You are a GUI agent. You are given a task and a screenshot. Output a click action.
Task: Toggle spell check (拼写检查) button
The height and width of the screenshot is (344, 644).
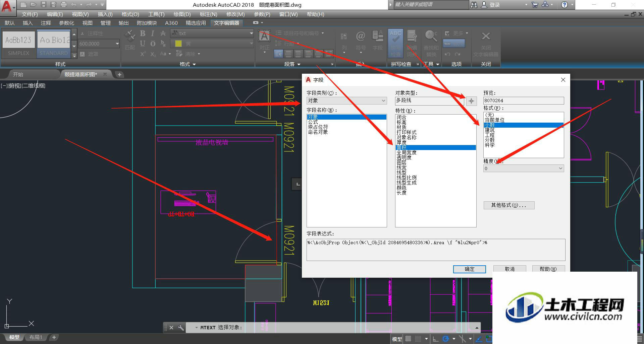pyautogui.click(x=395, y=43)
